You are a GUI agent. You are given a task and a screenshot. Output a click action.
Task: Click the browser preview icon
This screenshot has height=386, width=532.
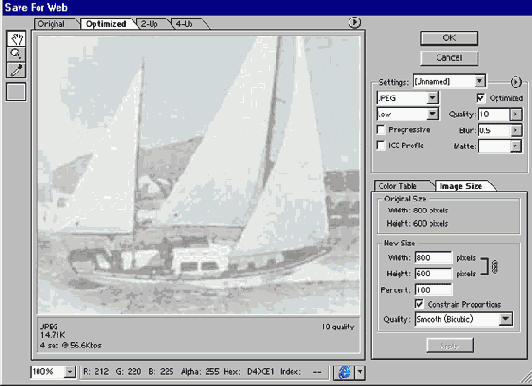tap(344, 372)
